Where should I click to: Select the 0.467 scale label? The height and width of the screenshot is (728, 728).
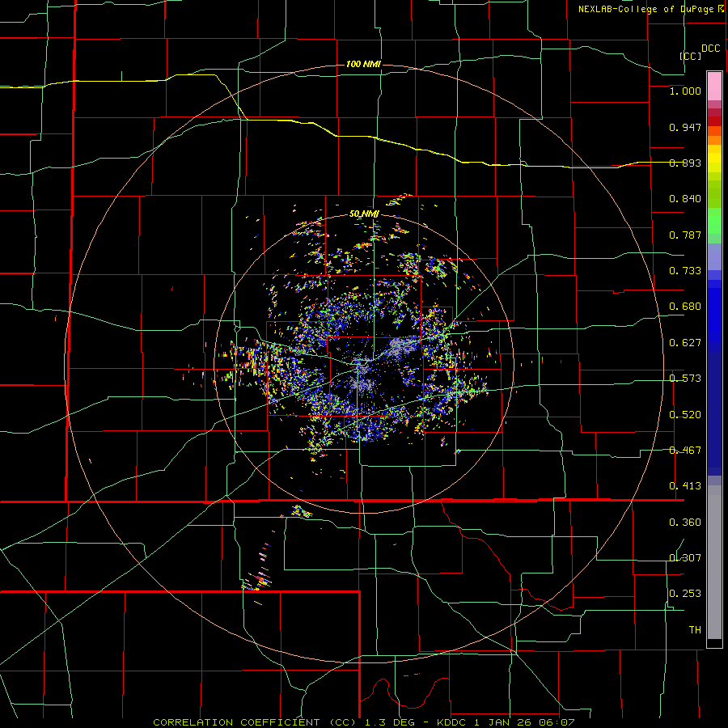coord(685,451)
